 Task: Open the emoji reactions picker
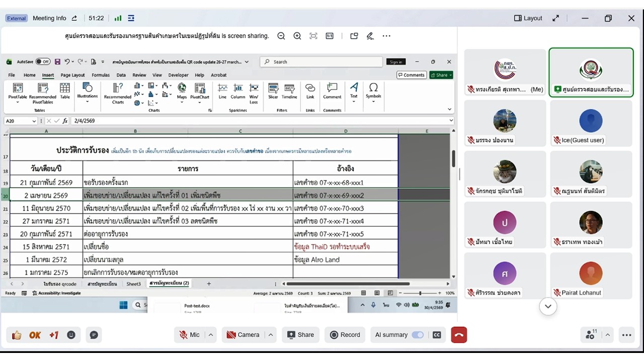coord(71,335)
